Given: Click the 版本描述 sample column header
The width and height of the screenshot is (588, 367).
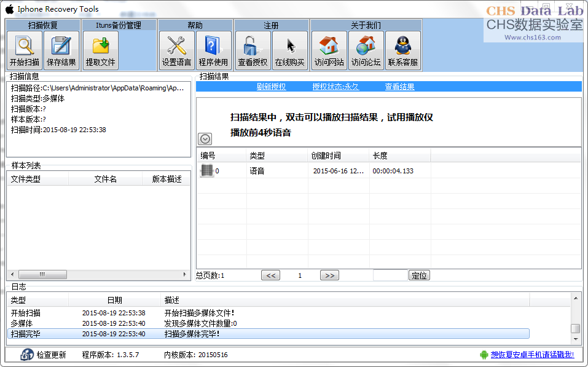Looking at the screenshot, I should [167, 180].
